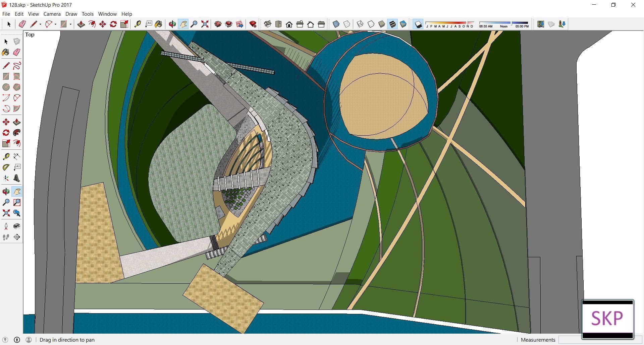Image resolution: width=644 pixels, height=345 pixels.
Task: Switch to the Front view house icon
Action: 289,24
